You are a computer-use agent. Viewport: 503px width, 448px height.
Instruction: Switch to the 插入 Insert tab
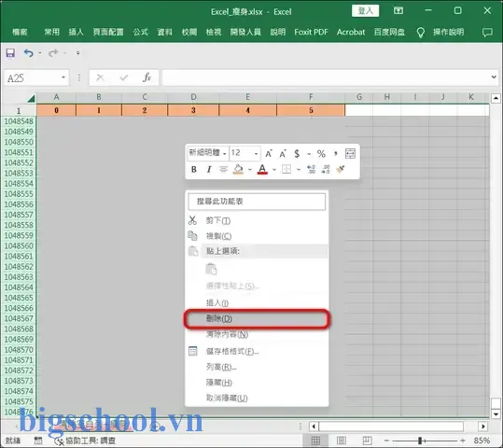pos(76,32)
